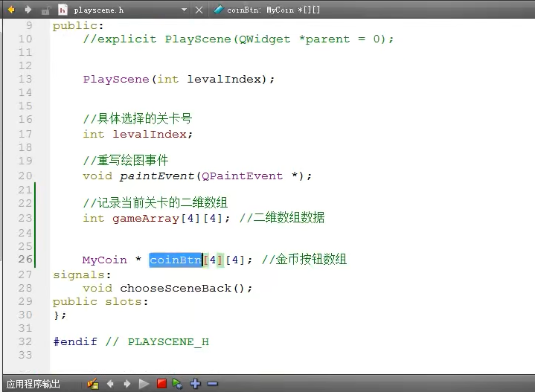Click the 'signals:' keyword on line 27
Image resolution: width=535 pixels, height=392 pixels.
(x=82, y=275)
